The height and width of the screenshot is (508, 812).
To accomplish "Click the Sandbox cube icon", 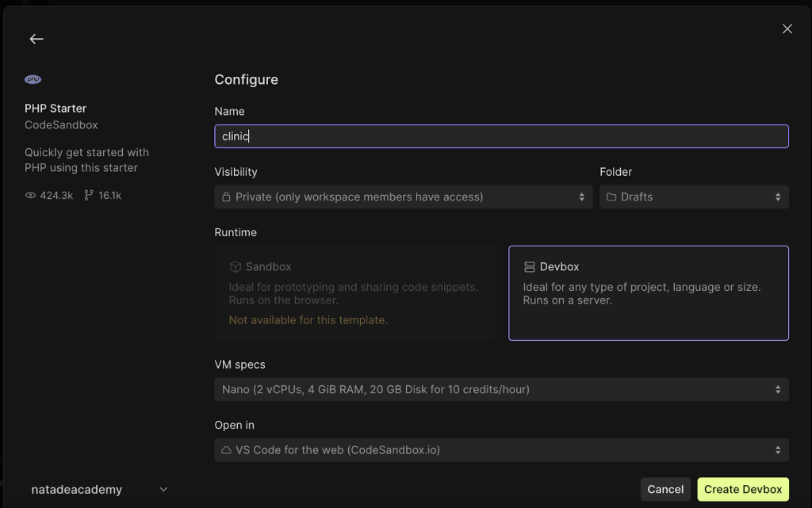I will (236, 267).
